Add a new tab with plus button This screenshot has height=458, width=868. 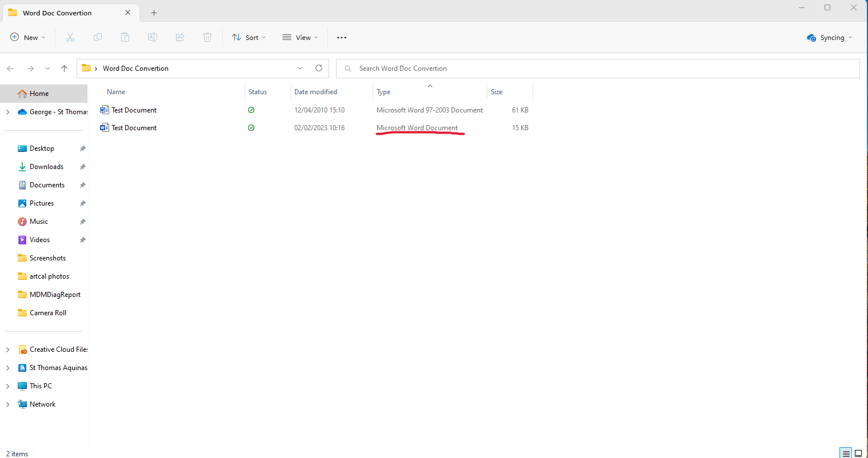[154, 13]
